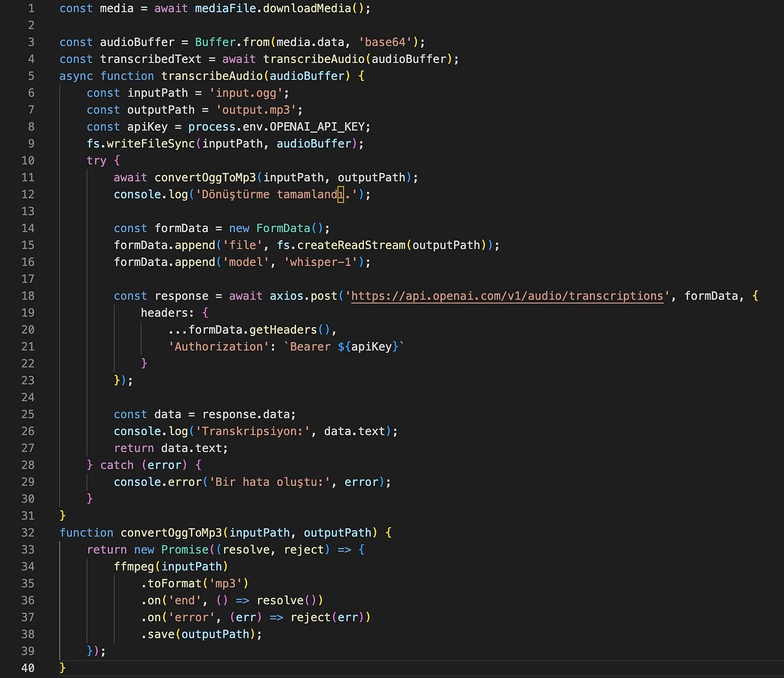Click the headers: property
This screenshot has width=784, height=678.
[167, 313]
